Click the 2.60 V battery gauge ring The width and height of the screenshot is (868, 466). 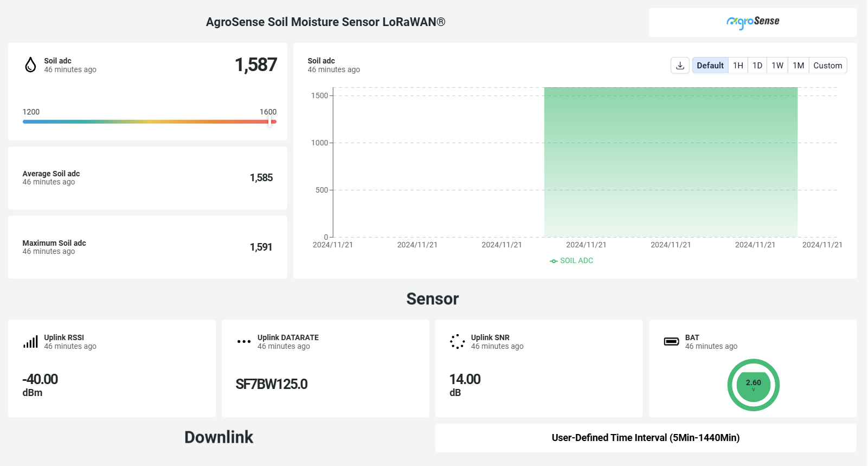[x=753, y=385]
